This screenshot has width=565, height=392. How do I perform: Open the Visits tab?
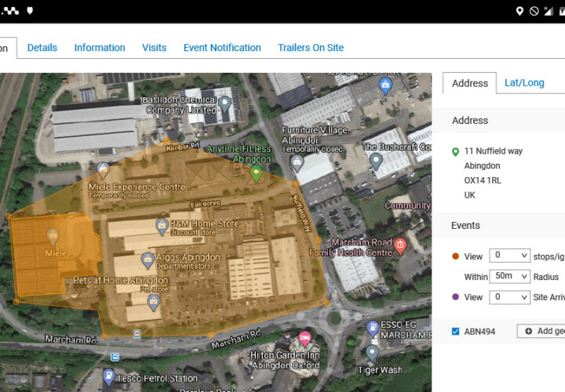click(155, 48)
